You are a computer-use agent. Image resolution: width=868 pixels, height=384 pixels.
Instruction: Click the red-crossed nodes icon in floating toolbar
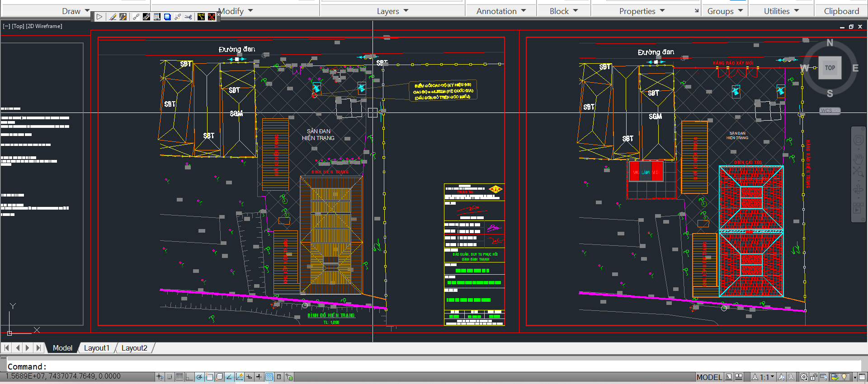coord(211,17)
